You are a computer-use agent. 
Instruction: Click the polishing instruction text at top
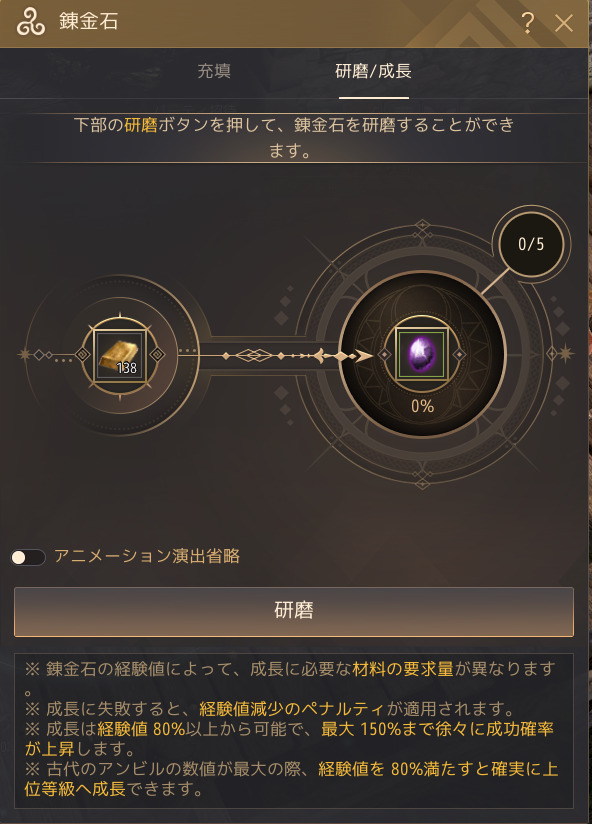tap(294, 138)
